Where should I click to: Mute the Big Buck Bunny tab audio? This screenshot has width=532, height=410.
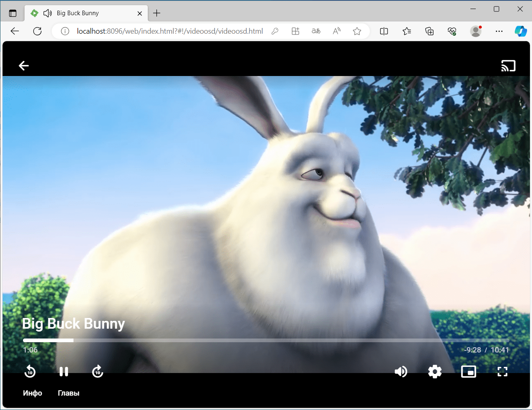click(x=48, y=13)
